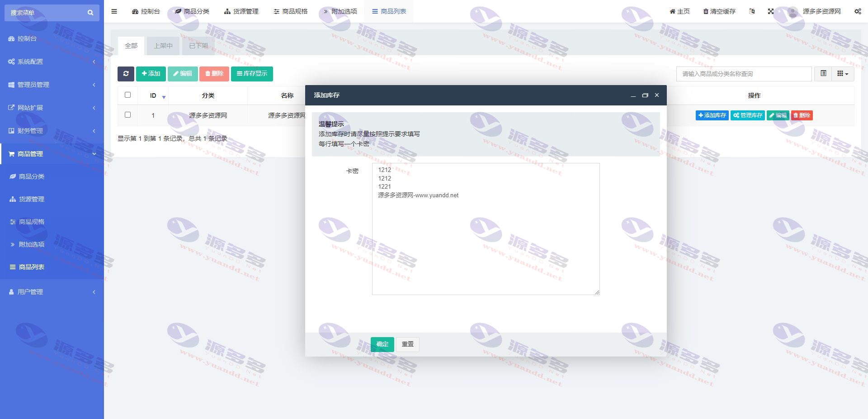The image size is (868, 419).
Task: Open 商品列表 in sidebar submenu
Action: pyautogui.click(x=52, y=267)
